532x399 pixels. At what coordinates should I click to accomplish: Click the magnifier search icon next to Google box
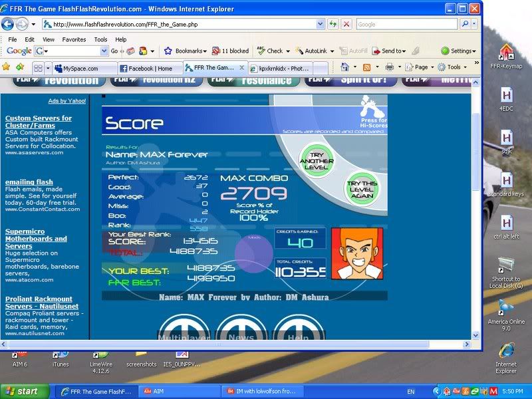tap(465, 24)
